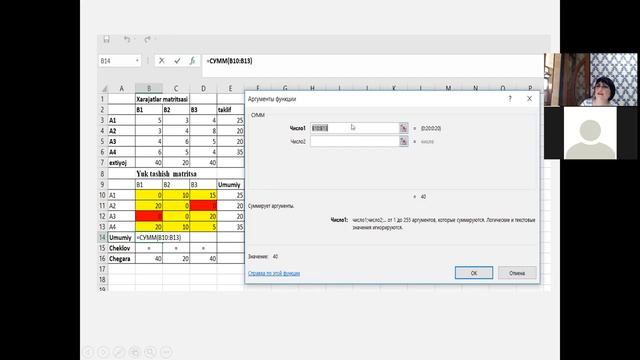Select the presenter video thumbnail
The height and width of the screenshot is (360, 640).
pyautogui.click(x=590, y=80)
